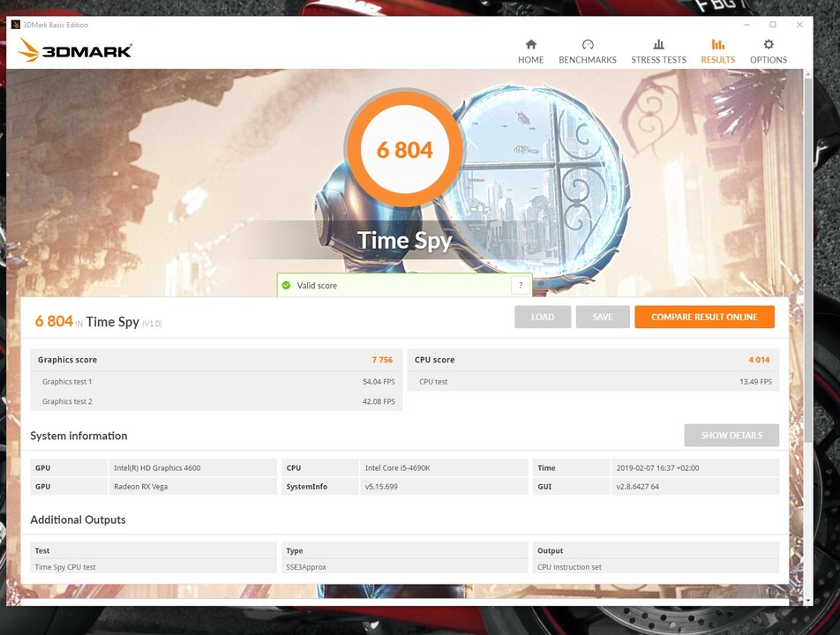Click SystemInfo version v5.15.699

point(444,487)
